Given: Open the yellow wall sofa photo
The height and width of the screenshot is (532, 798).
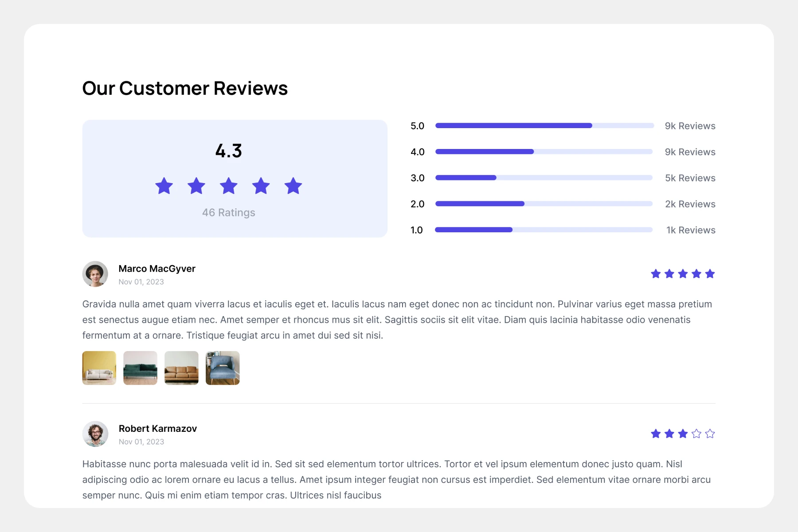Looking at the screenshot, I should [x=99, y=368].
